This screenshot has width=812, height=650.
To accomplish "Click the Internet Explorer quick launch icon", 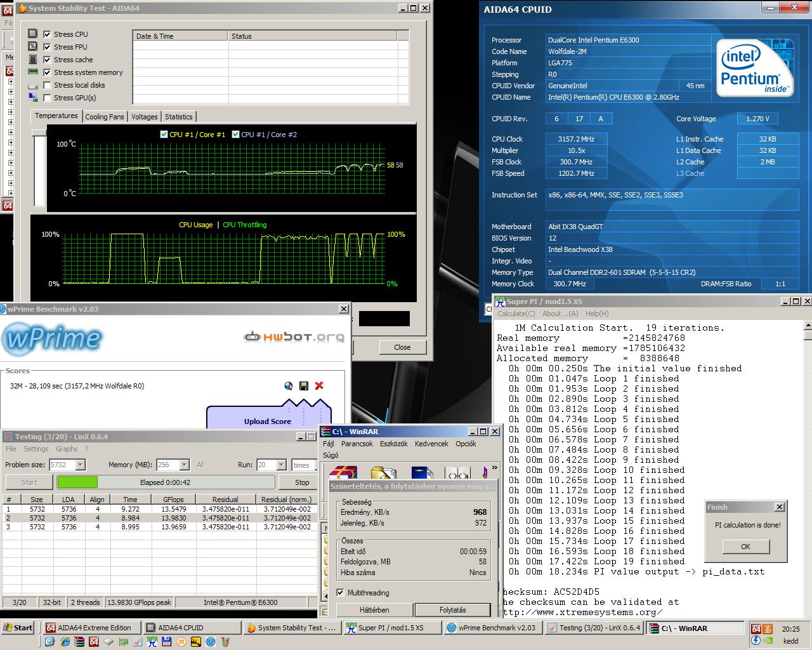I will coord(65,642).
